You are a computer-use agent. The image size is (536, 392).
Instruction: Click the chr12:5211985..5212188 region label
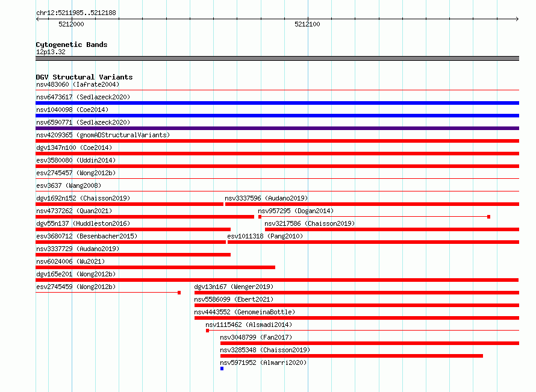[x=76, y=13]
